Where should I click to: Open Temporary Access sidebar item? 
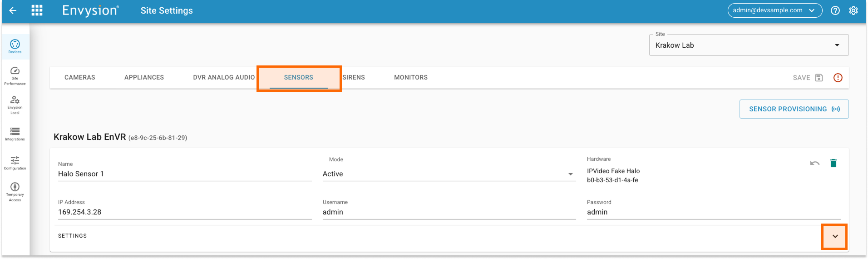click(x=15, y=192)
